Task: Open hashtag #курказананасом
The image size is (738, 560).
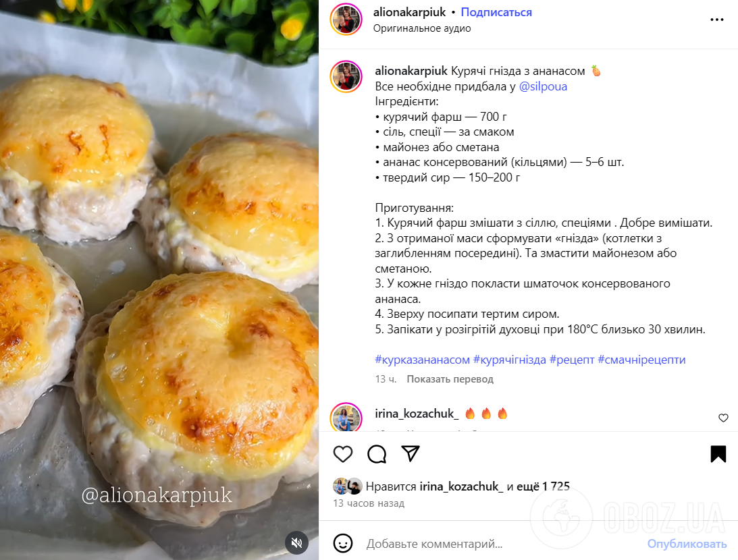Action: [422, 360]
